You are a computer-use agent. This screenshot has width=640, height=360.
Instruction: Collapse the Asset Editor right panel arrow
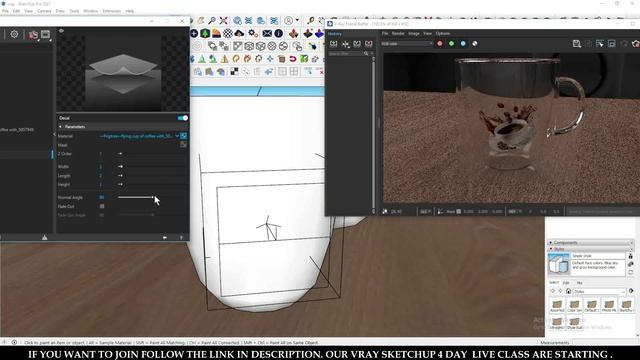point(54,134)
